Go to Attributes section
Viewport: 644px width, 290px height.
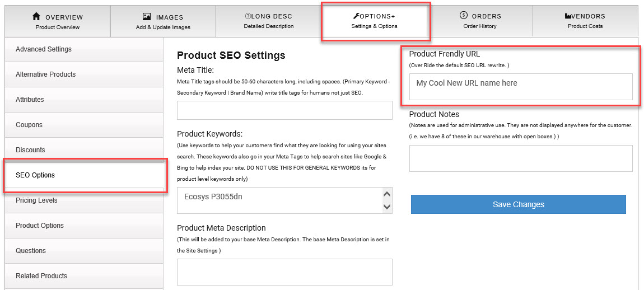point(30,100)
